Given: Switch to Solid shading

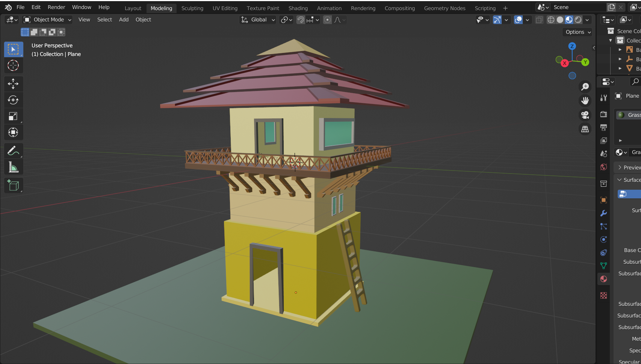Looking at the screenshot, I should [x=560, y=20].
